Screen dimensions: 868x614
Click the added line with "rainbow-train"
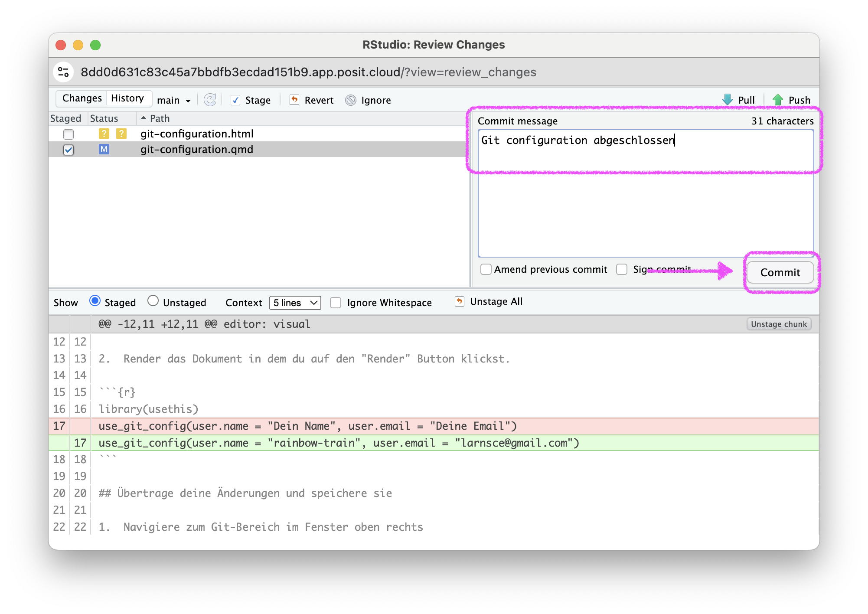[x=434, y=443]
